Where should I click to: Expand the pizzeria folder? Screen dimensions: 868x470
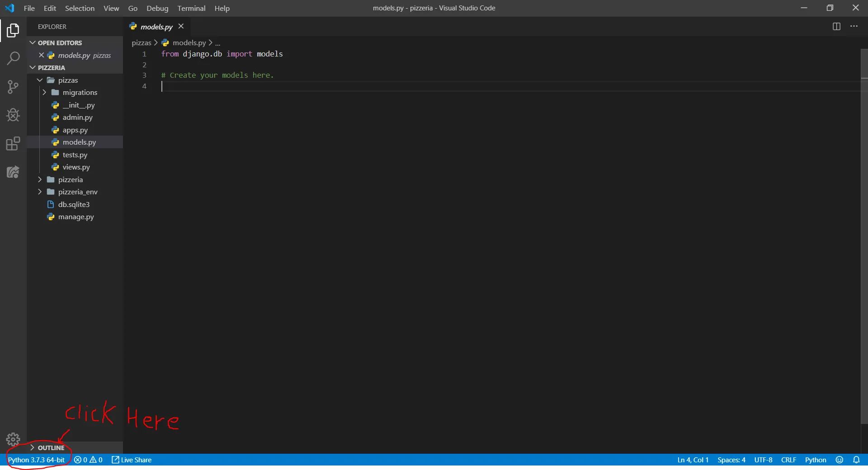[75, 179]
